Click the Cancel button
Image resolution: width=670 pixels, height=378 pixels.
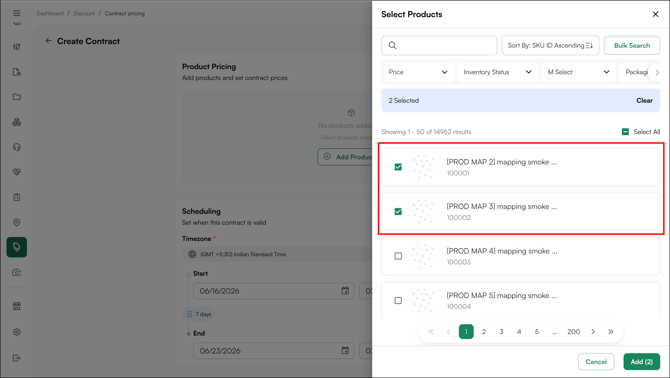[x=596, y=362]
